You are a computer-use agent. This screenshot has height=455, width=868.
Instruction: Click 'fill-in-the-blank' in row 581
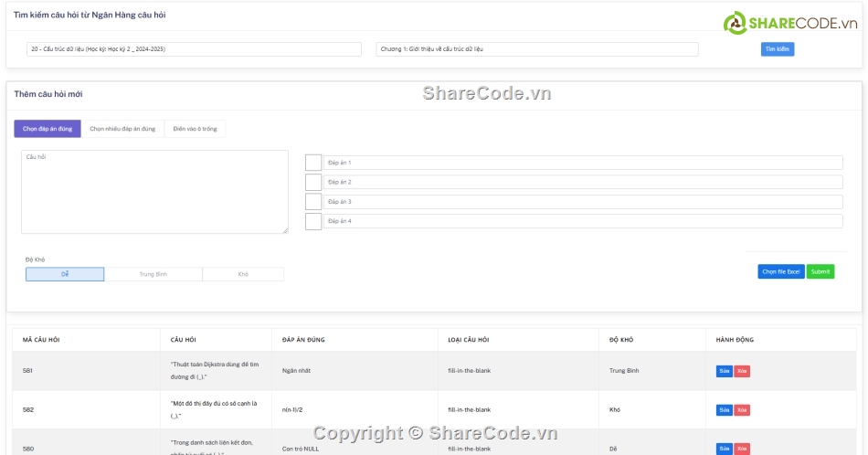click(470, 371)
